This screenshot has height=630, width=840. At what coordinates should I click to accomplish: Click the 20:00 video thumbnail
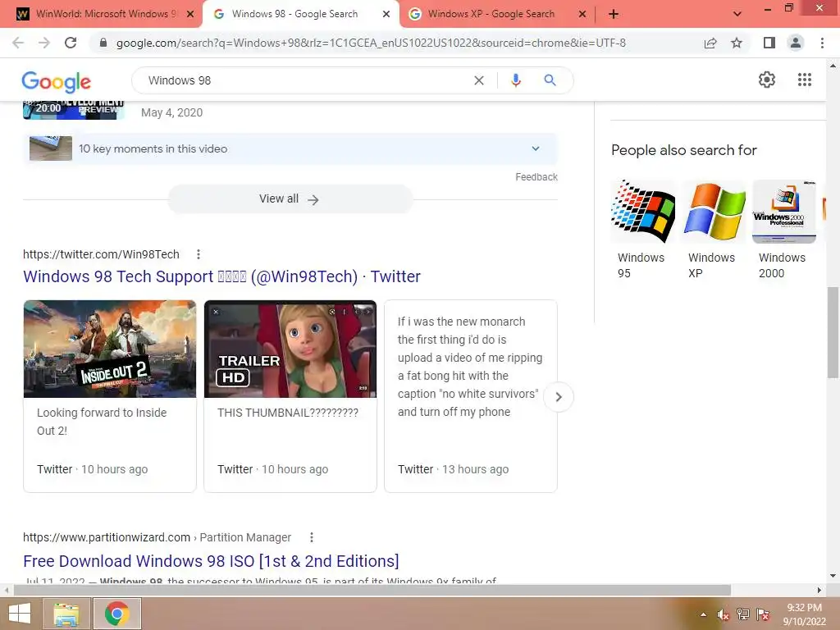pos(74,110)
